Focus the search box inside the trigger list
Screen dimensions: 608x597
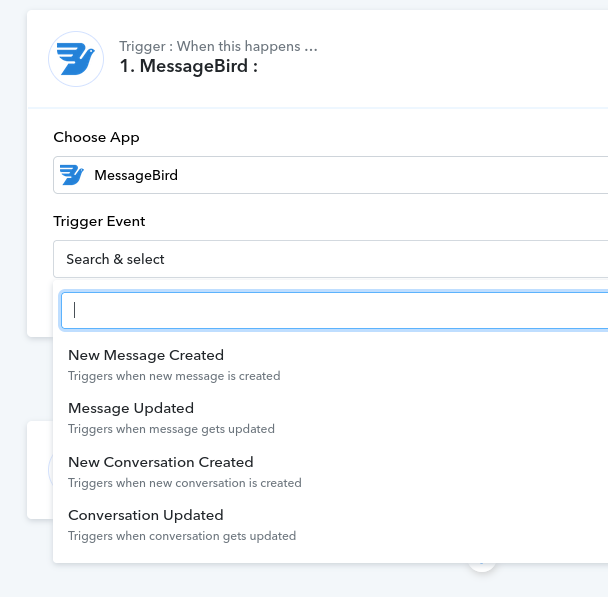point(334,311)
